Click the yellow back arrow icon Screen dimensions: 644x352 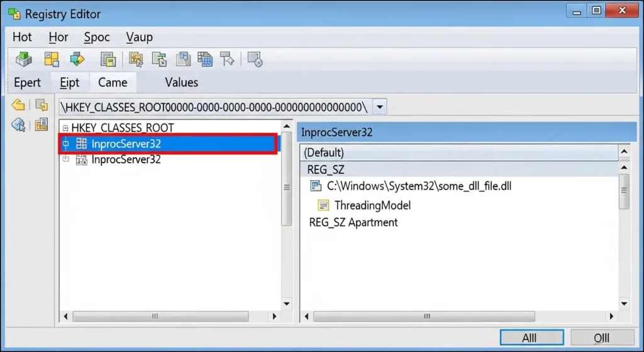click(x=19, y=105)
